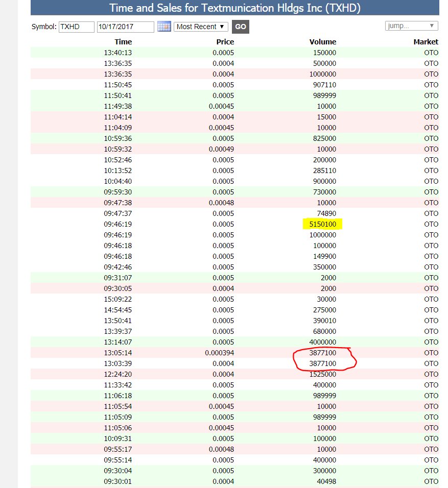This screenshot has height=488, width=448.
Task: Select volume cell 390010
Action: 324,321
